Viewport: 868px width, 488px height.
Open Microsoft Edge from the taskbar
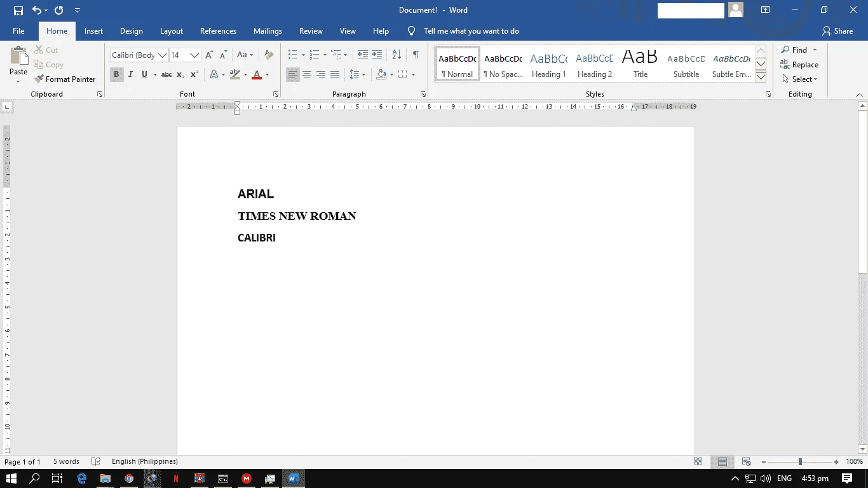81,478
